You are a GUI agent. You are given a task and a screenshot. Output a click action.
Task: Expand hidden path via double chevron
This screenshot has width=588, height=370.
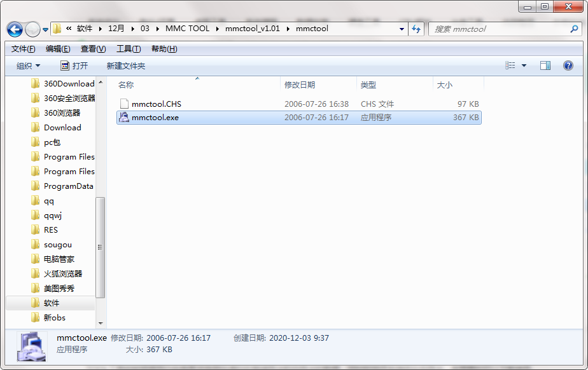coord(69,29)
